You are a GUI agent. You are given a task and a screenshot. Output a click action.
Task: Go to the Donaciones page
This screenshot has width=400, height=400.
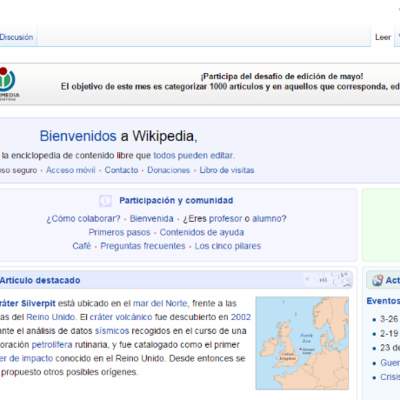coord(169,170)
